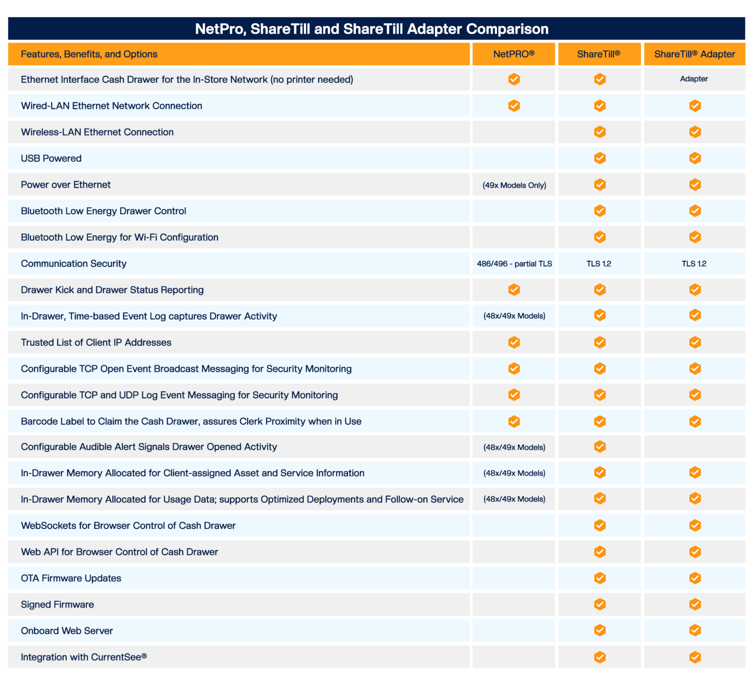Screen dimensions: 753x700
Task: Select ShareTill checkmark for Bluetooth Low Energy Drawer Control
Action: coord(600,211)
